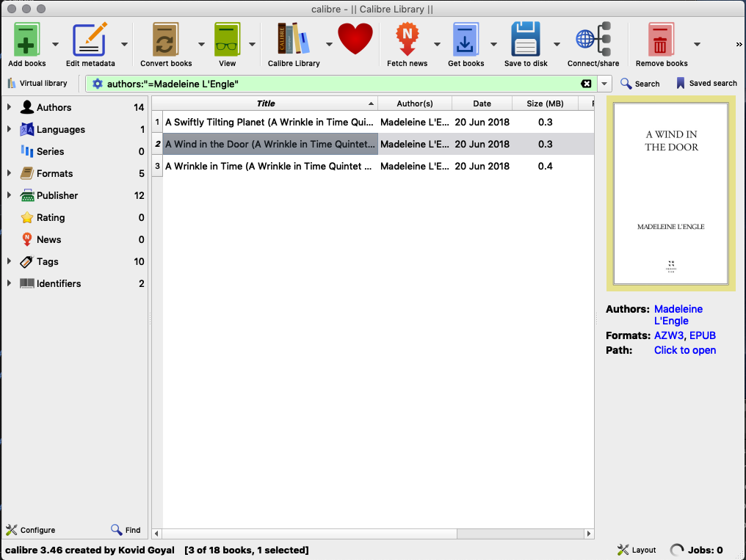Open the Add books dropdown arrow

[x=55, y=44]
